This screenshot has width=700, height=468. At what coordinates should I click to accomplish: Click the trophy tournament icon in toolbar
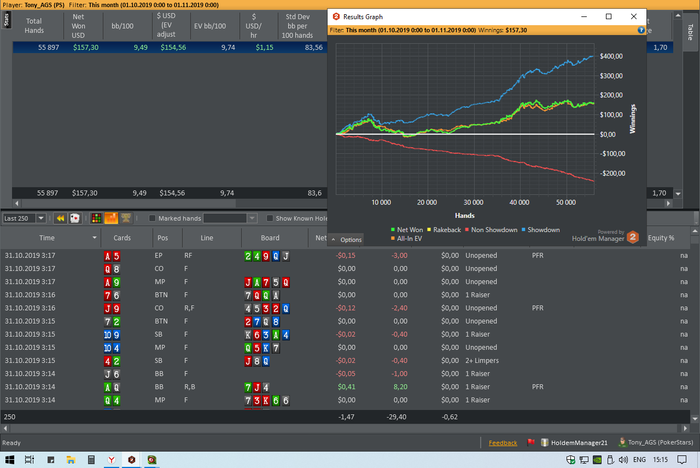pos(126,218)
